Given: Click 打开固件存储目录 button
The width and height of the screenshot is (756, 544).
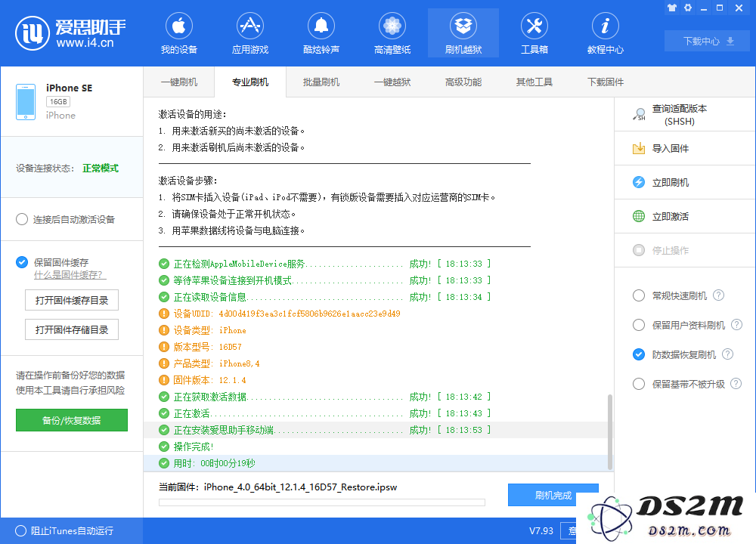Looking at the screenshot, I should (x=71, y=329).
